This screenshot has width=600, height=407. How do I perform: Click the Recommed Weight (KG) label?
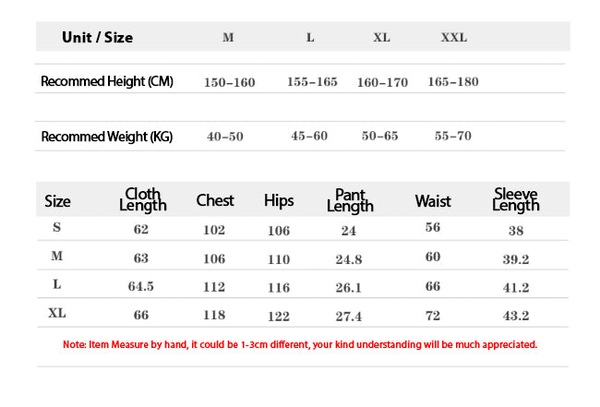pyautogui.click(x=107, y=137)
